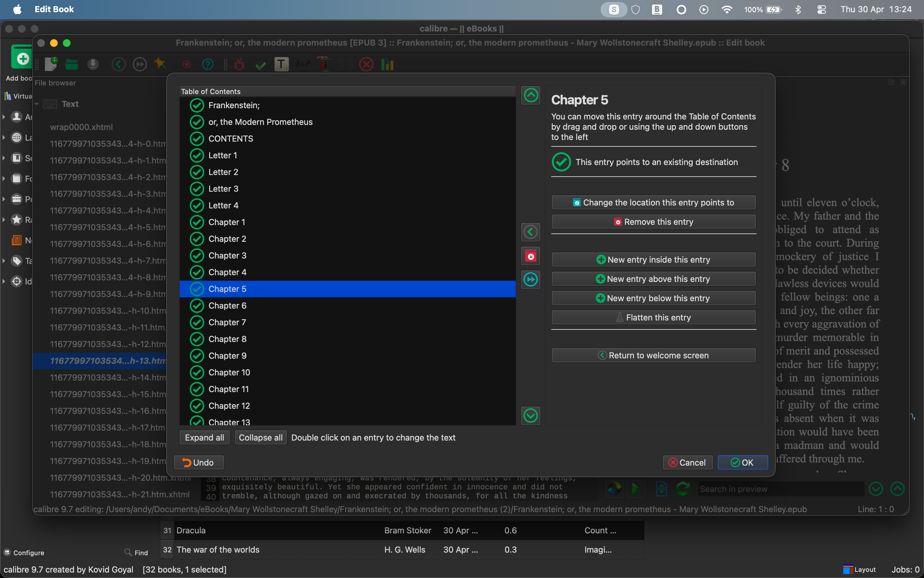The image size is (924, 578).
Task: Find previous match with the preview up arrow
Action: click(x=898, y=488)
